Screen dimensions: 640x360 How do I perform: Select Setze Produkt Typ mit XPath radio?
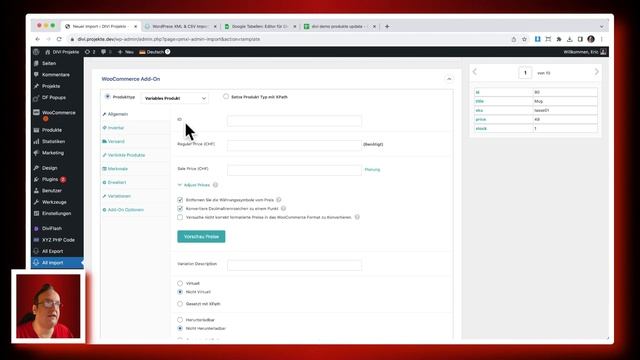226,96
